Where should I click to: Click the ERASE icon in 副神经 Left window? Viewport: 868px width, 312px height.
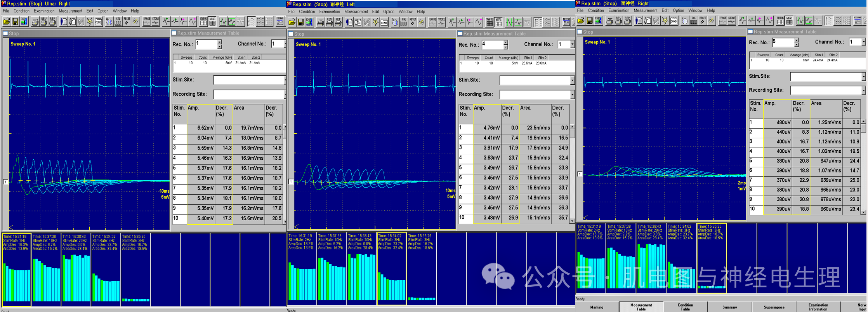tap(432, 22)
